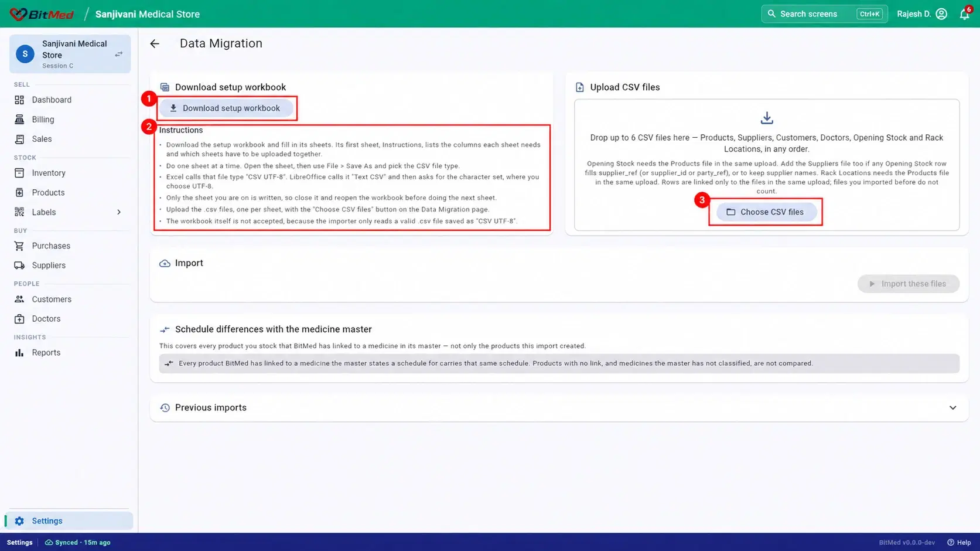Click the Dashboard grid icon in sidebar
980x551 pixels.
[19, 100]
